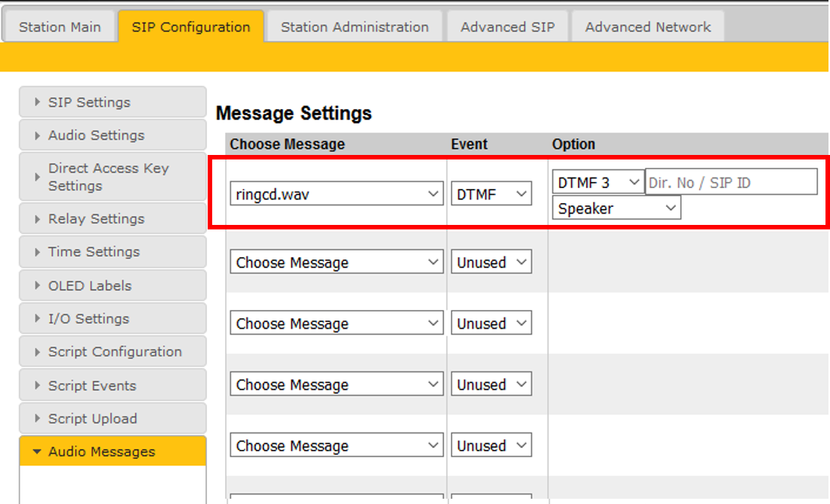Expand the Relay Settings section
Image resolution: width=830 pixels, height=504 pixels.
(112, 219)
